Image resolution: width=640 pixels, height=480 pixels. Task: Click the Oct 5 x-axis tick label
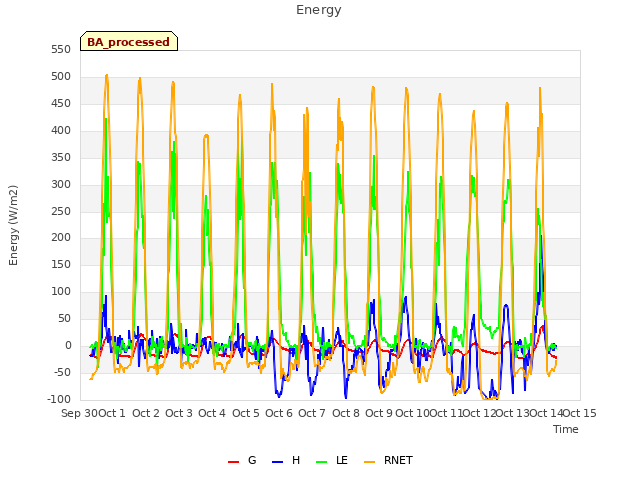246,413
